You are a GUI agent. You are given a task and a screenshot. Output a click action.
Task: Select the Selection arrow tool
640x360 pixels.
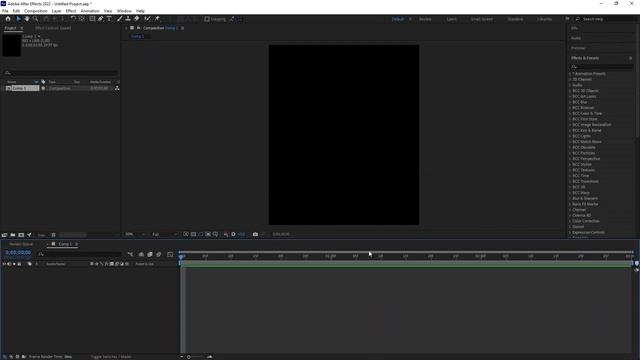[x=18, y=19]
